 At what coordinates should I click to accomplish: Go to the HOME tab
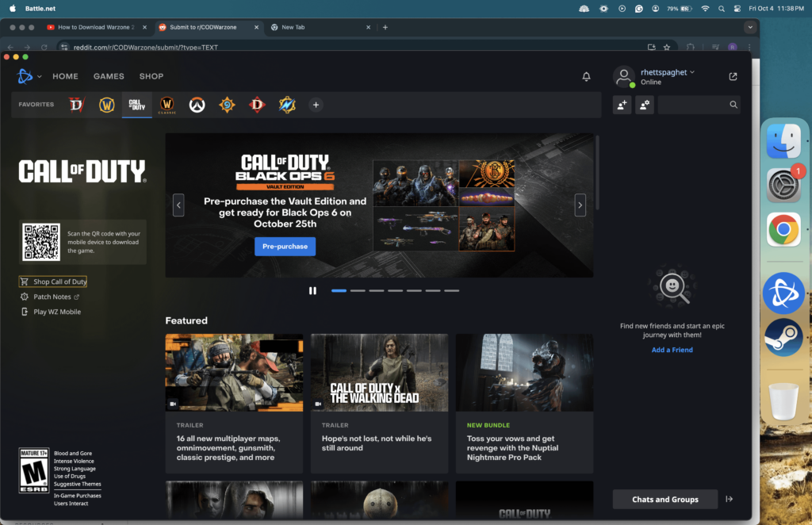65,76
